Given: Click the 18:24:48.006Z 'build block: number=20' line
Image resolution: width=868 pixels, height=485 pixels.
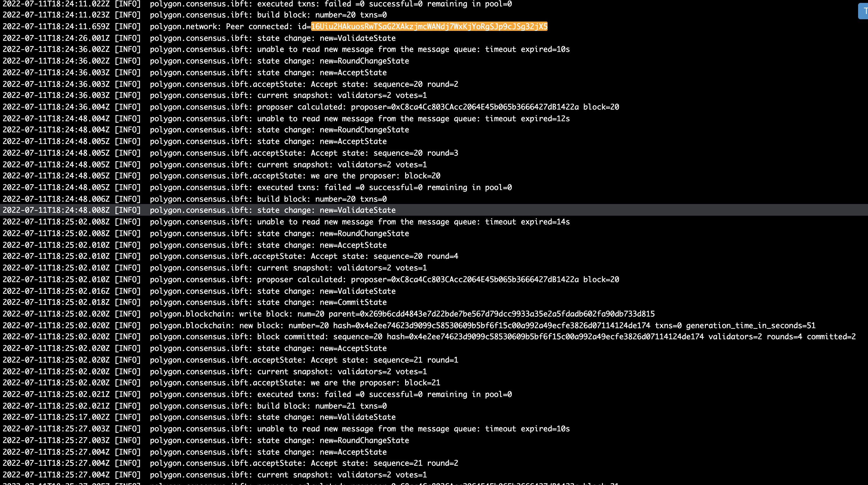Looking at the screenshot, I should [x=195, y=199].
